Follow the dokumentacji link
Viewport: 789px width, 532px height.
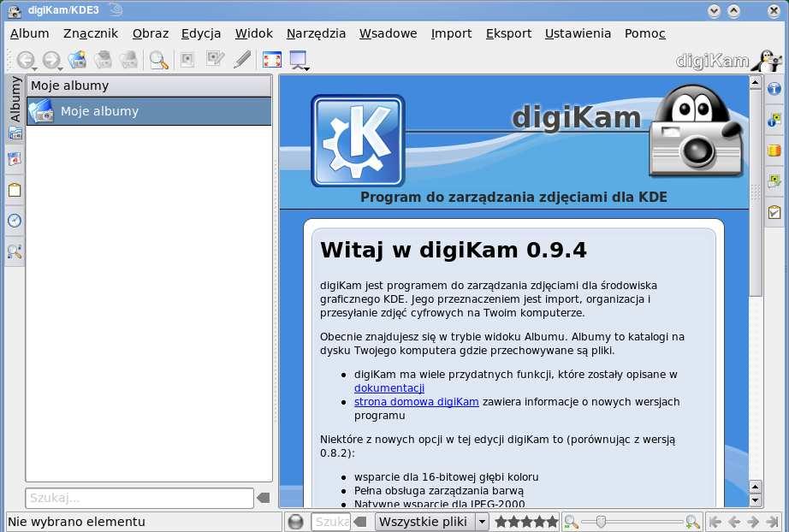(x=389, y=388)
